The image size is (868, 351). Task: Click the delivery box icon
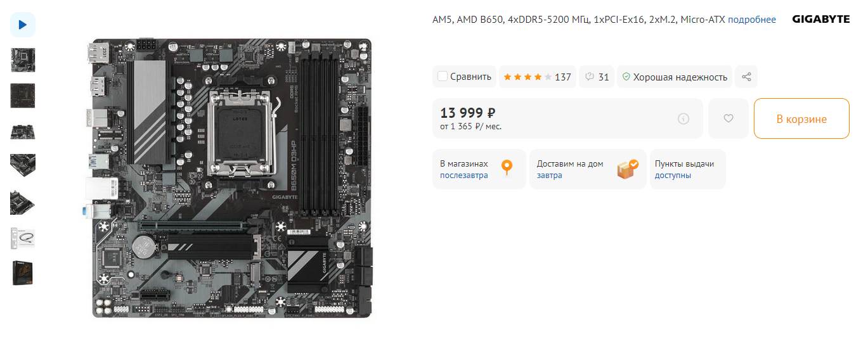(627, 169)
